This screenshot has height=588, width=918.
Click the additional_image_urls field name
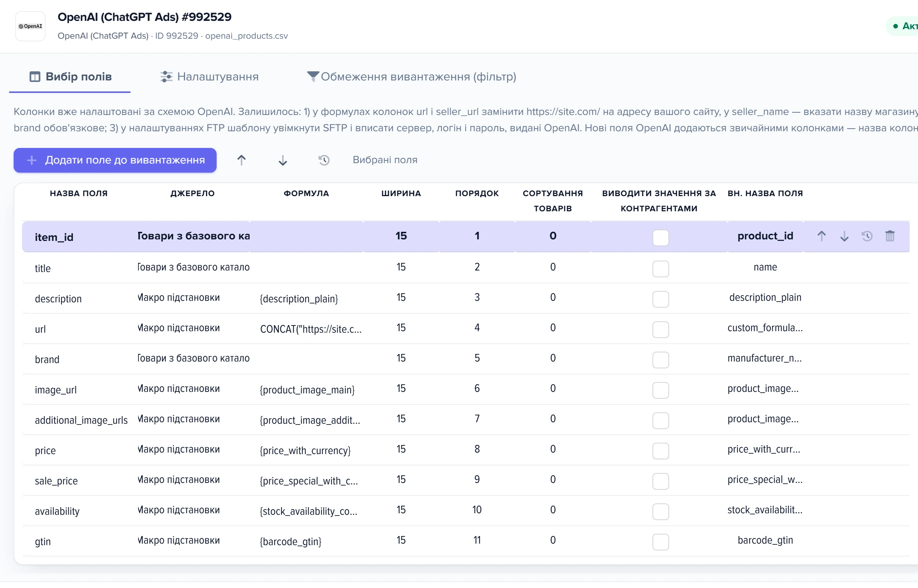coord(81,420)
